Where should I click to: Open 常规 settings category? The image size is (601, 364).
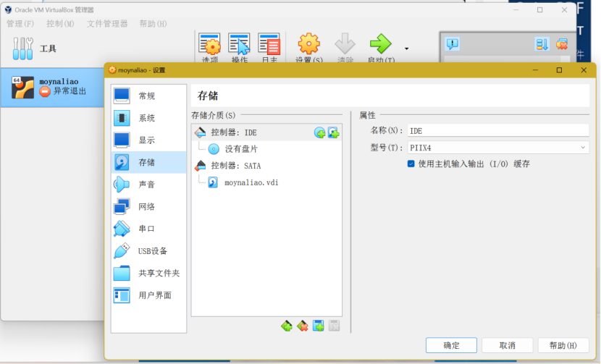click(148, 96)
